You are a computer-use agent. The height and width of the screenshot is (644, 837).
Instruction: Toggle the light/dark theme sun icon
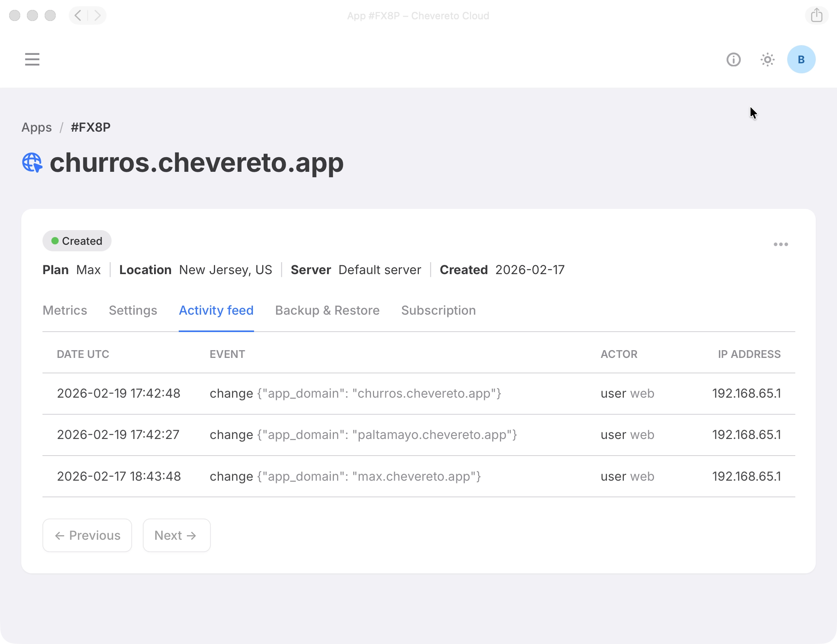(768, 59)
